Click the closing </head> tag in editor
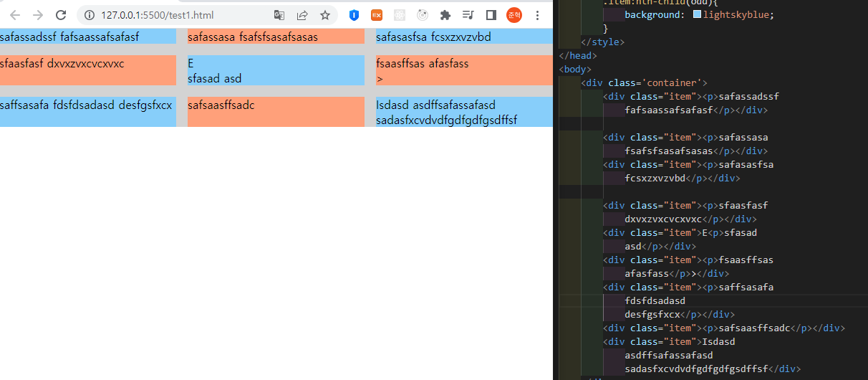 click(x=578, y=55)
